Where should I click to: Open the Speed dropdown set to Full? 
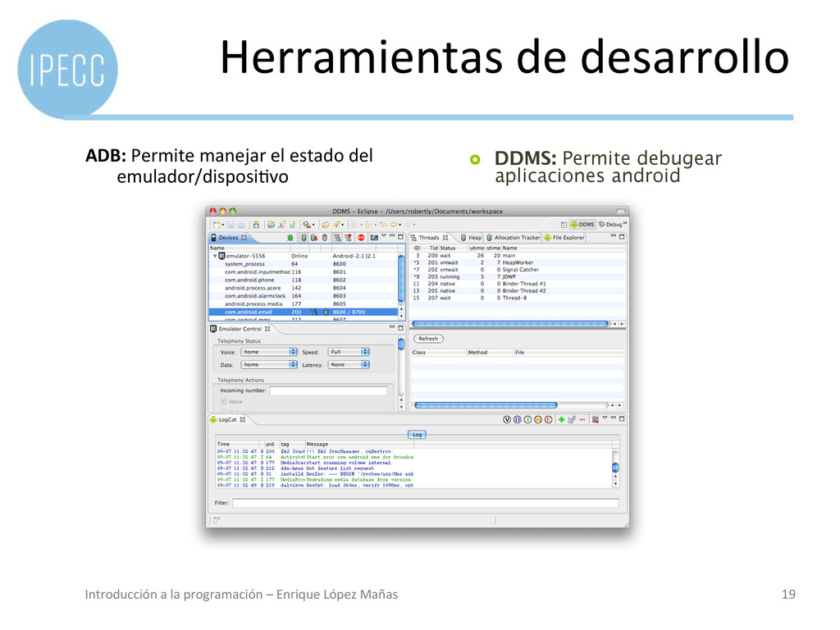(348, 352)
